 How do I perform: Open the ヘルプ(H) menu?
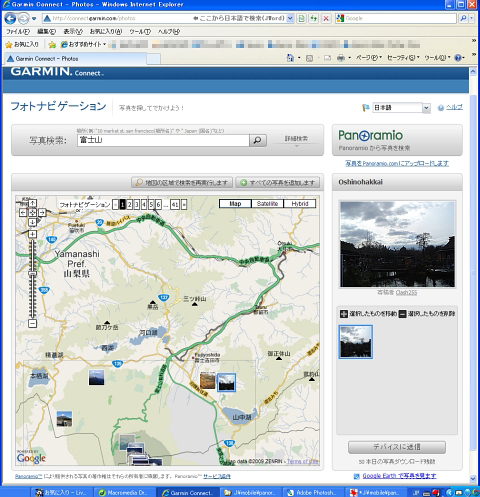pyautogui.click(x=169, y=32)
